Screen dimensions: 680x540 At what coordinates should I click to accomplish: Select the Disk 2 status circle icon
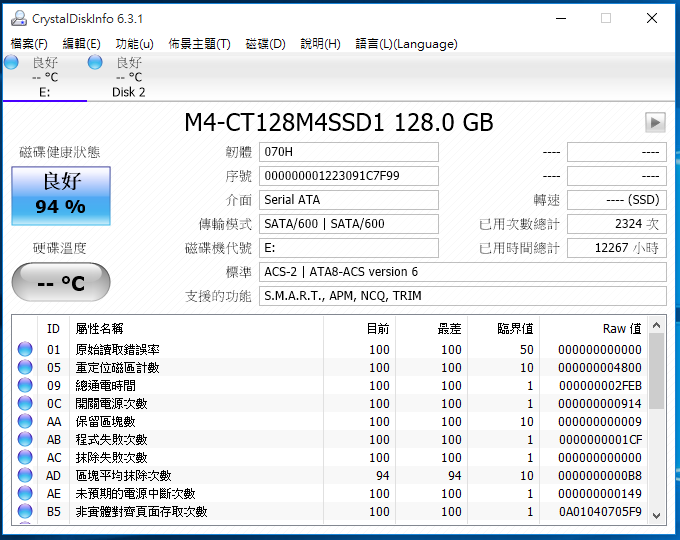pos(95,62)
